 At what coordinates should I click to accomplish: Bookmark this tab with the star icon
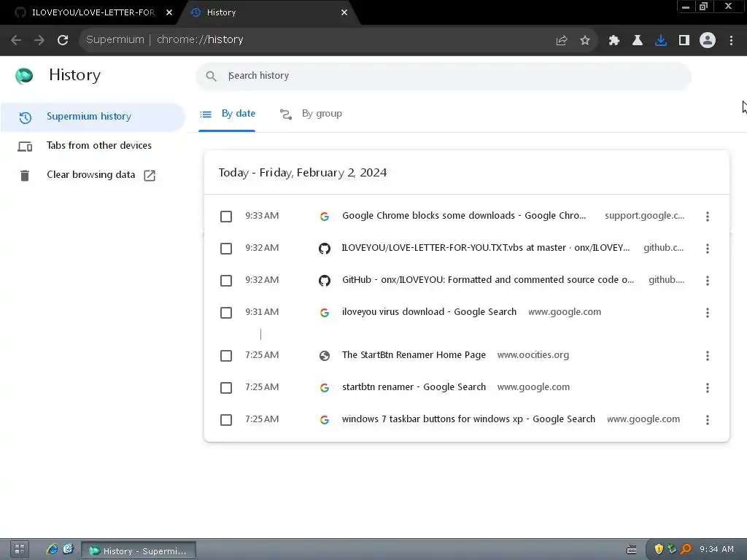tap(585, 41)
